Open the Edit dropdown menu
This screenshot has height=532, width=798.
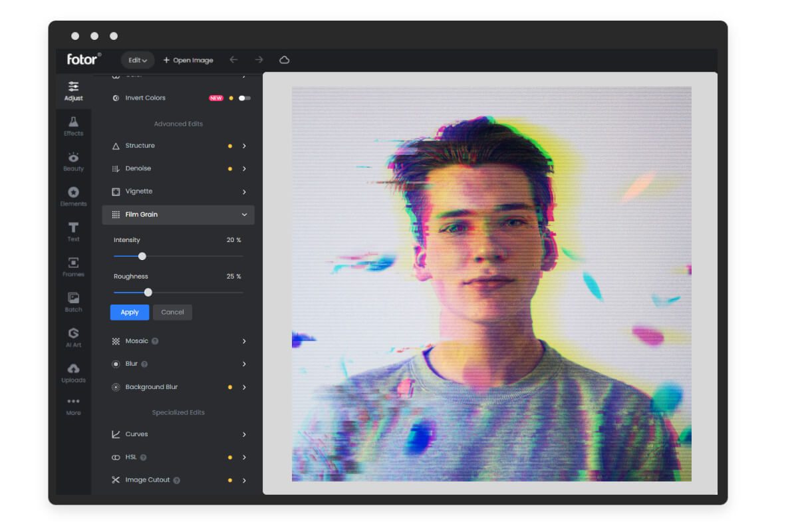pos(138,60)
